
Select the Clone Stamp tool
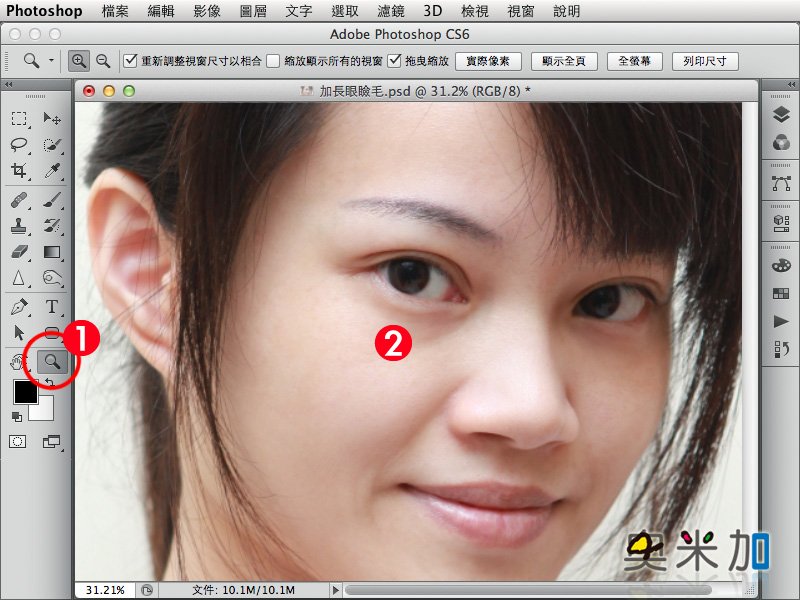point(19,225)
